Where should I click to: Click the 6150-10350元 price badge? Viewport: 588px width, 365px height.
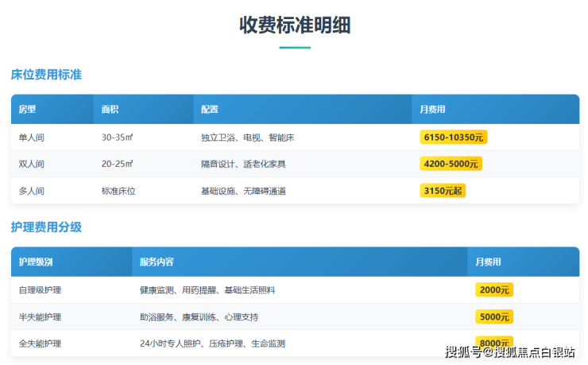pyautogui.click(x=453, y=138)
